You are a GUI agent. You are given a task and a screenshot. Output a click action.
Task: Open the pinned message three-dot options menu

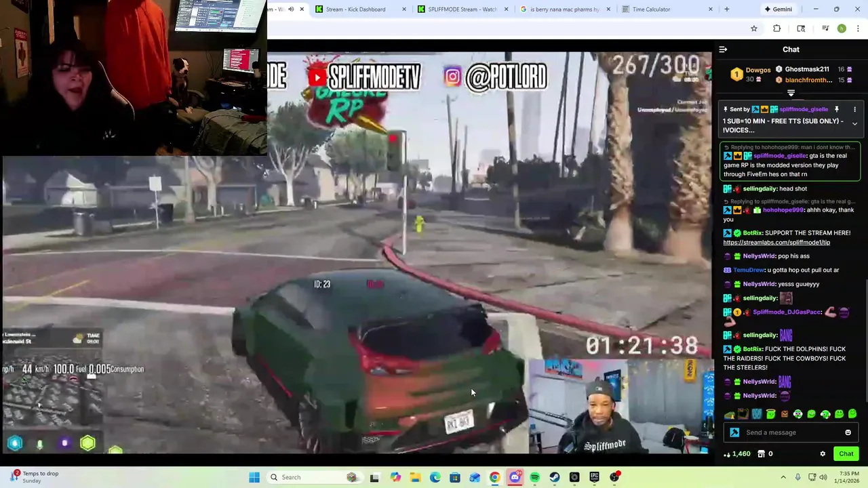click(x=854, y=109)
